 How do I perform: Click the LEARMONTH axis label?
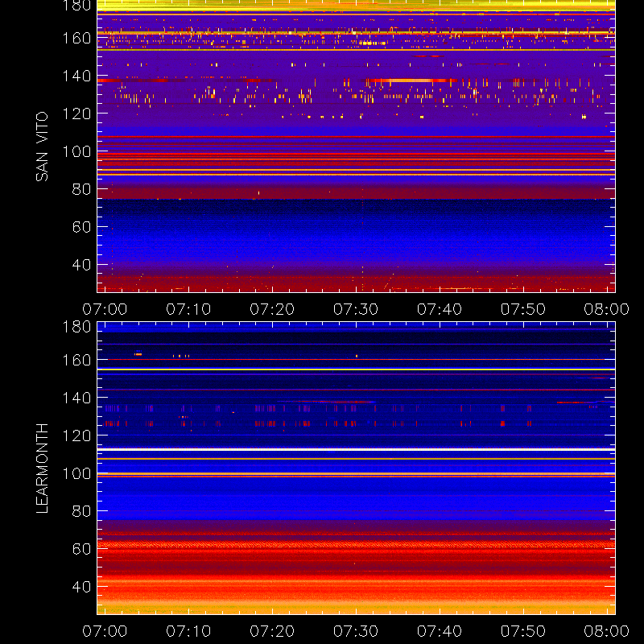point(42,469)
